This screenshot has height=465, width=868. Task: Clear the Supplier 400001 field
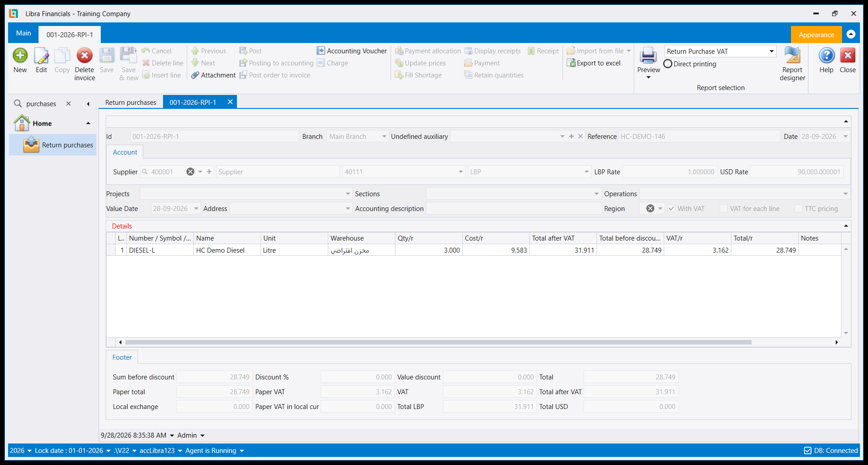pyautogui.click(x=190, y=172)
